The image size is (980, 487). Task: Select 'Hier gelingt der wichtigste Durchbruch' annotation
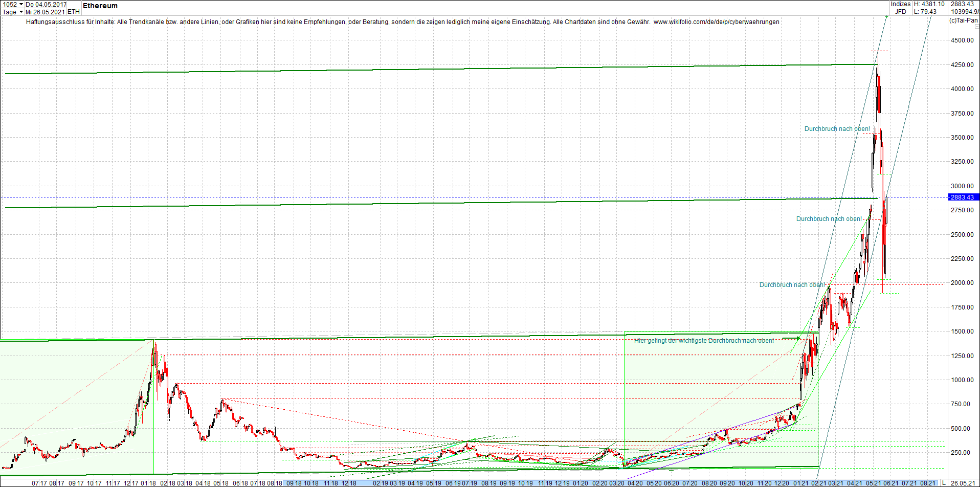click(x=704, y=341)
